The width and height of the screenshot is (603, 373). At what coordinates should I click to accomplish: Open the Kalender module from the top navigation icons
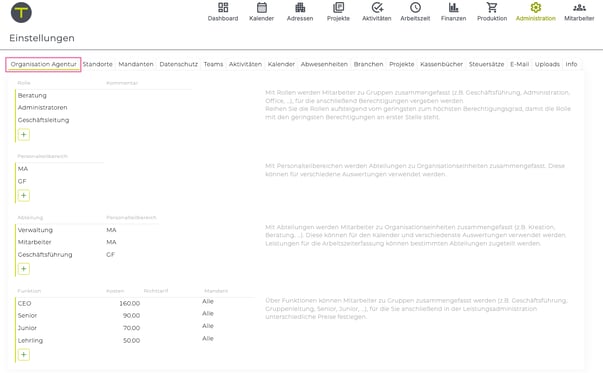(262, 8)
